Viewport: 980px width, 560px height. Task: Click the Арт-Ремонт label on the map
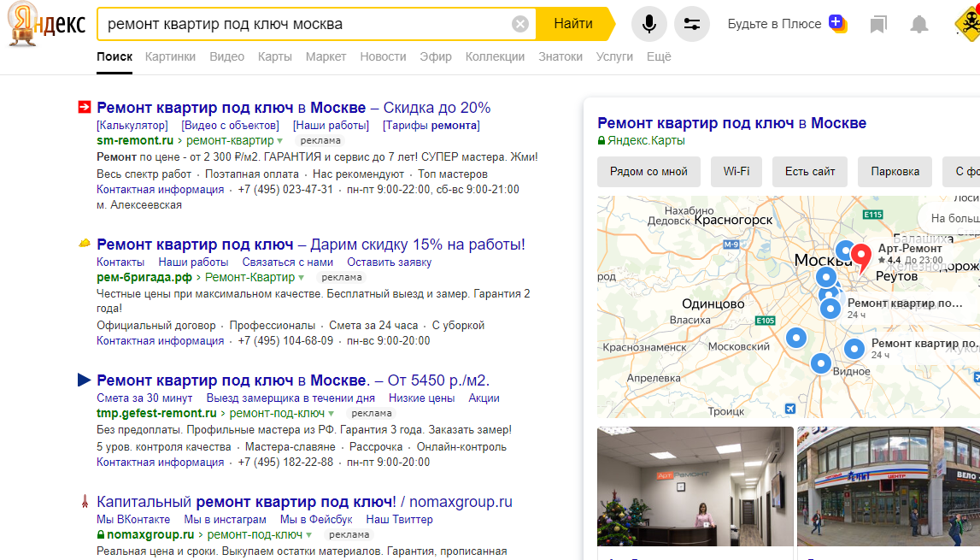[x=909, y=249]
